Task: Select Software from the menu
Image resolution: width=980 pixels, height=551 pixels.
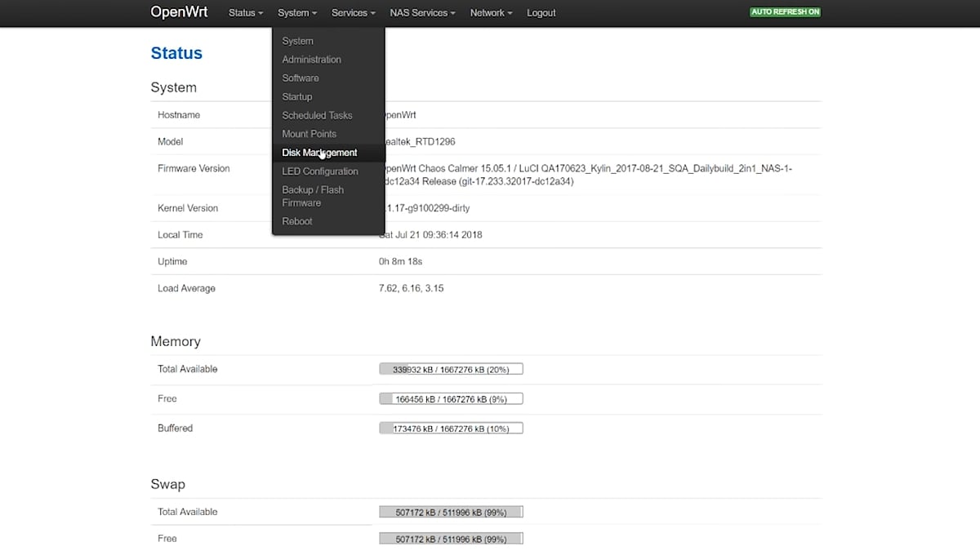Action: tap(300, 78)
